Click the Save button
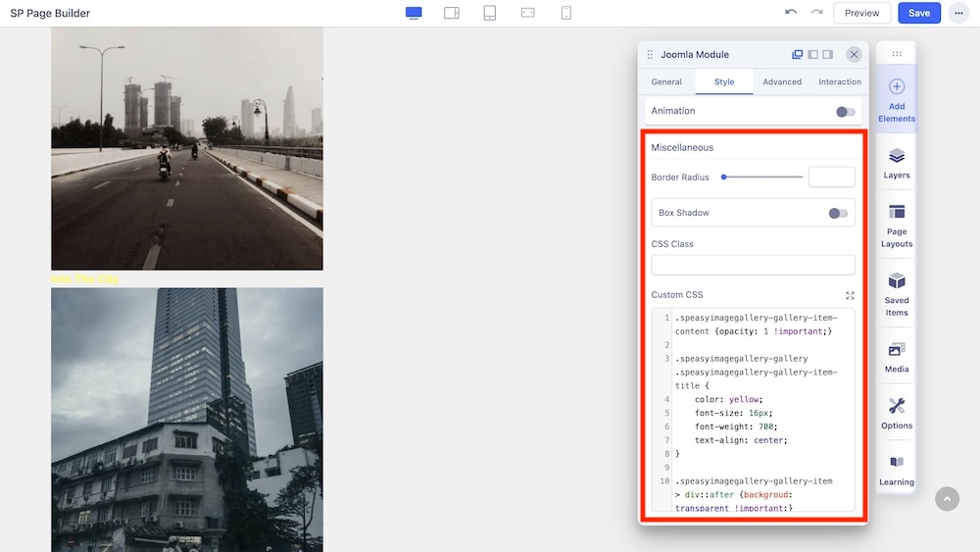 [x=918, y=13]
